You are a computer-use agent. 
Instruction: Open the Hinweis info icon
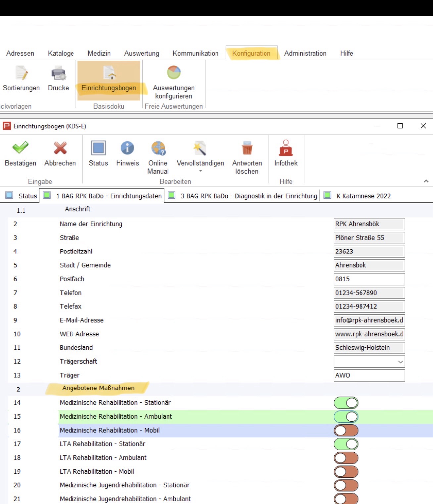(x=127, y=148)
